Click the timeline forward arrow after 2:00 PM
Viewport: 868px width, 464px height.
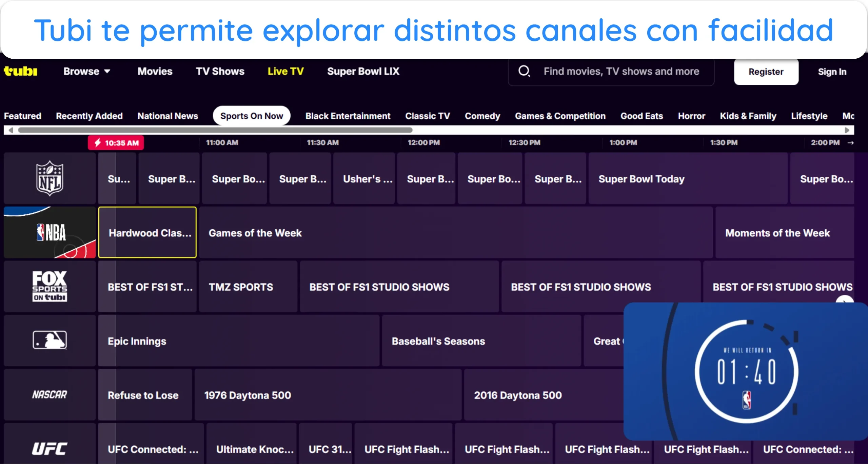point(850,143)
